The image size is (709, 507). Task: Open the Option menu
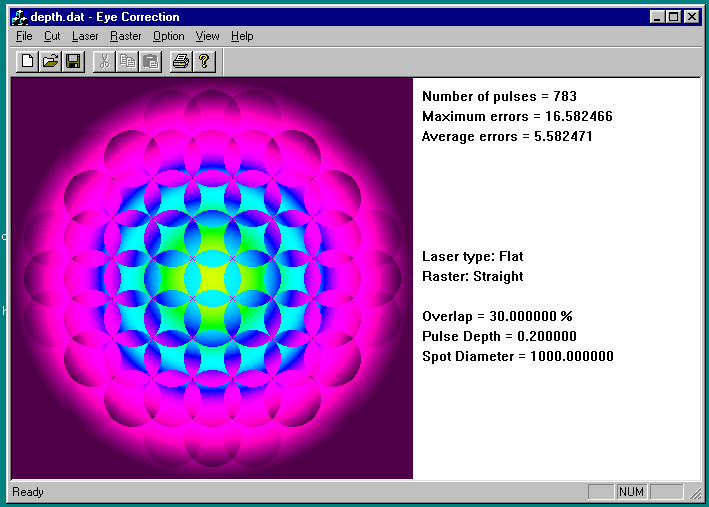click(169, 36)
